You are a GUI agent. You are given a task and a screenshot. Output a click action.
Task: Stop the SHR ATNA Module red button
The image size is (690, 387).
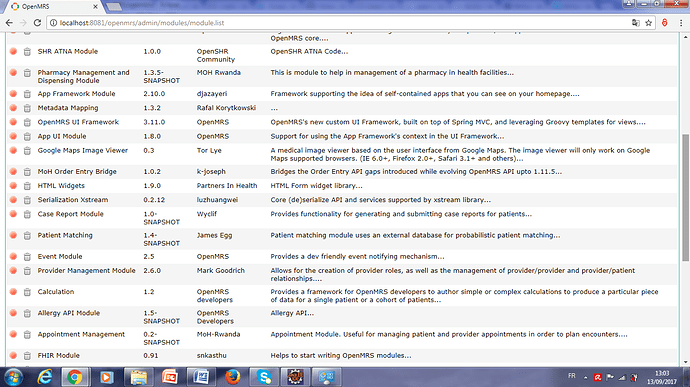pos(13,51)
